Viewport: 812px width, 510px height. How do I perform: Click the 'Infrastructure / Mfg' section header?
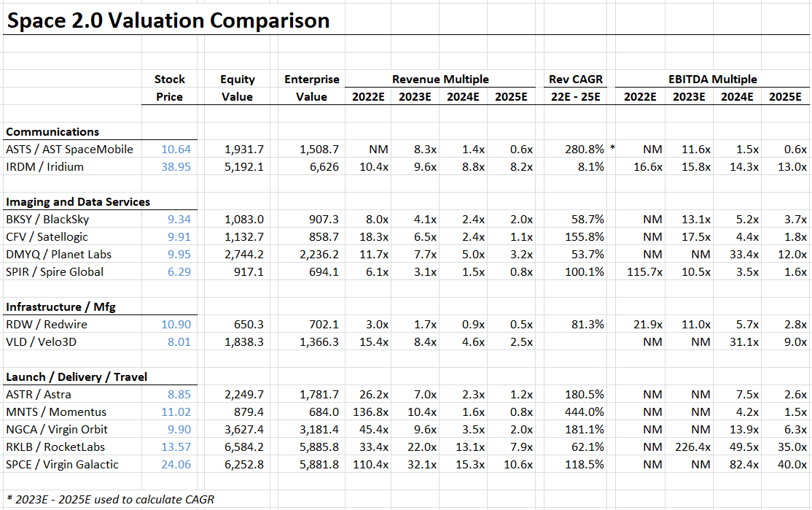60,307
